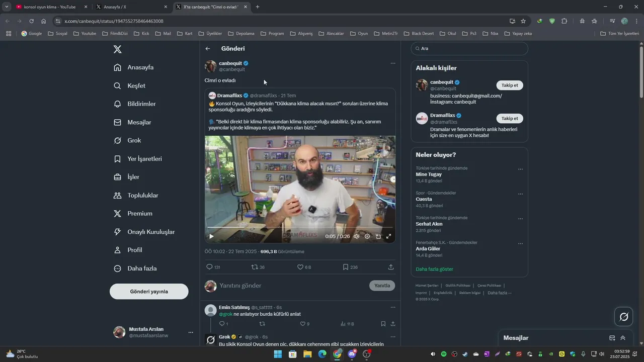644x362 pixels.
Task: Bookmark this page star icon
Action: [x=523, y=21]
